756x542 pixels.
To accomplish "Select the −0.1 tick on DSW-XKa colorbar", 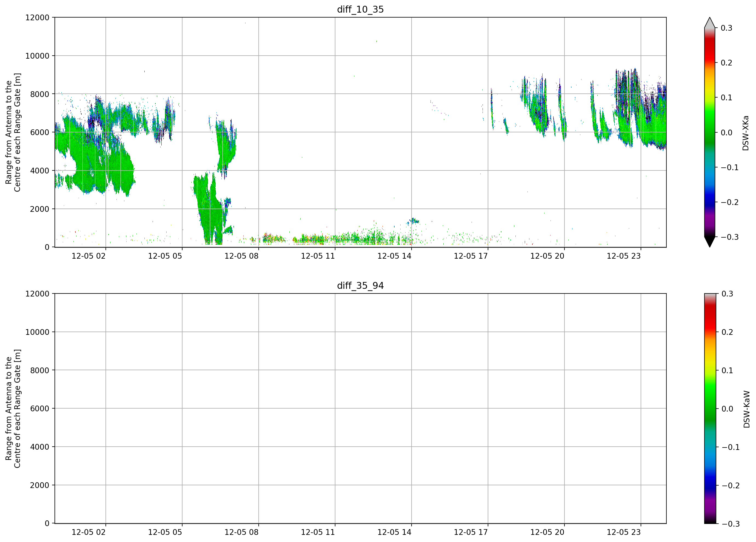I will 730,167.
